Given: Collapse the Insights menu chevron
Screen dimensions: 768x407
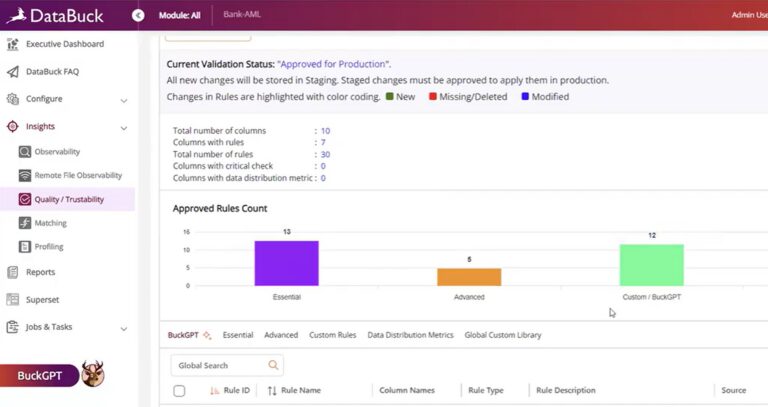Looking at the screenshot, I should click(x=124, y=128).
